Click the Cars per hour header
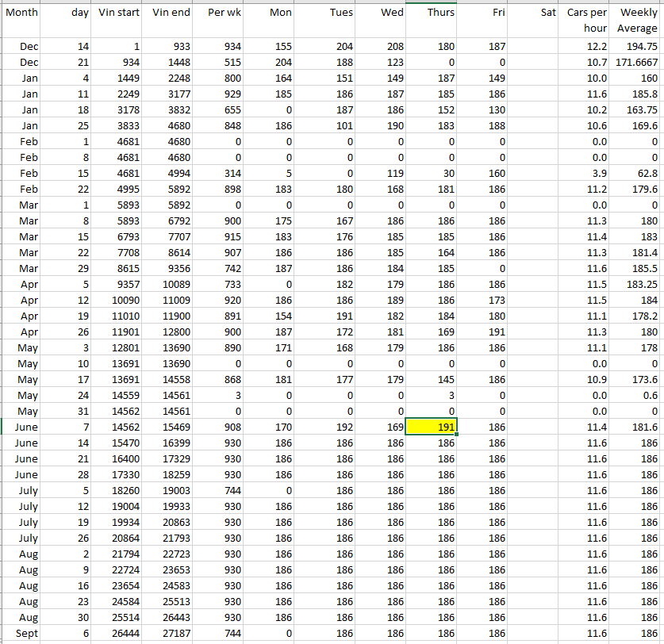This screenshot has height=644, width=664. 586,21
